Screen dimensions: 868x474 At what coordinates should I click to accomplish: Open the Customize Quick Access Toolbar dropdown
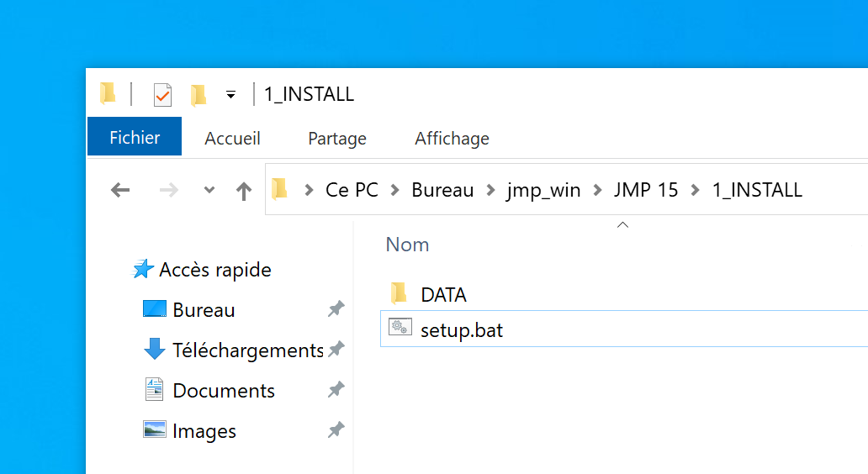[230, 95]
